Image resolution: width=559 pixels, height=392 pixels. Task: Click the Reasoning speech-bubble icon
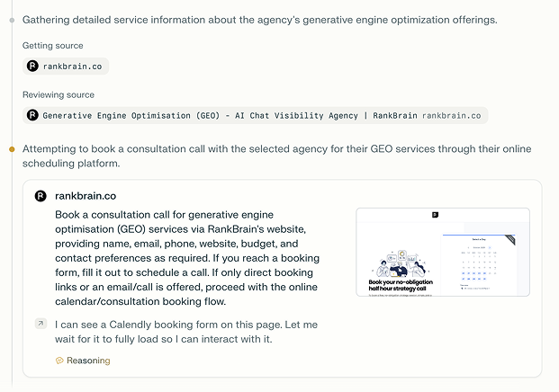pyautogui.click(x=59, y=361)
